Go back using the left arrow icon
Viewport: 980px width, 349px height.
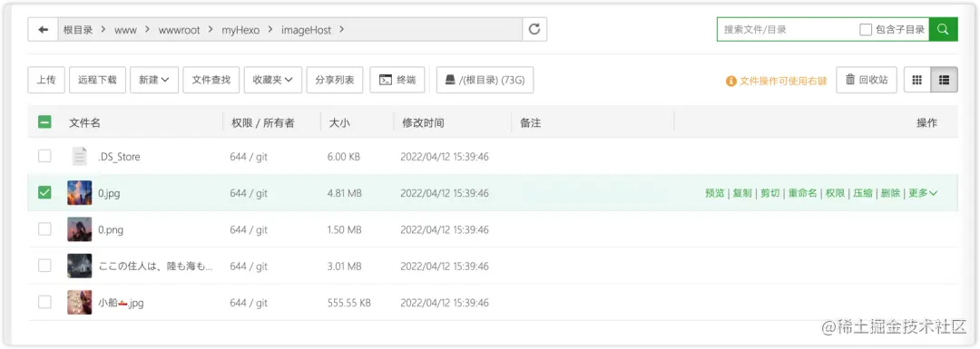(44, 29)
